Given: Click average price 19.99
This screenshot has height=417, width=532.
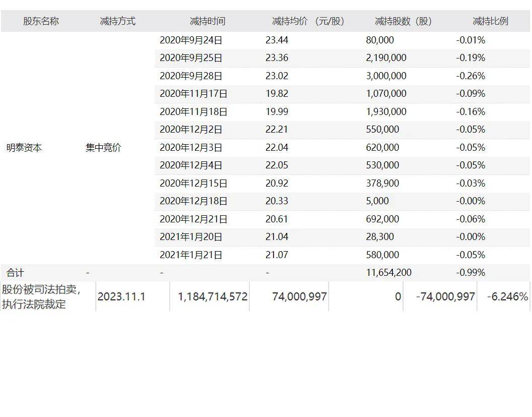Looking at the screenshot, I should click(x=277, y=111).
